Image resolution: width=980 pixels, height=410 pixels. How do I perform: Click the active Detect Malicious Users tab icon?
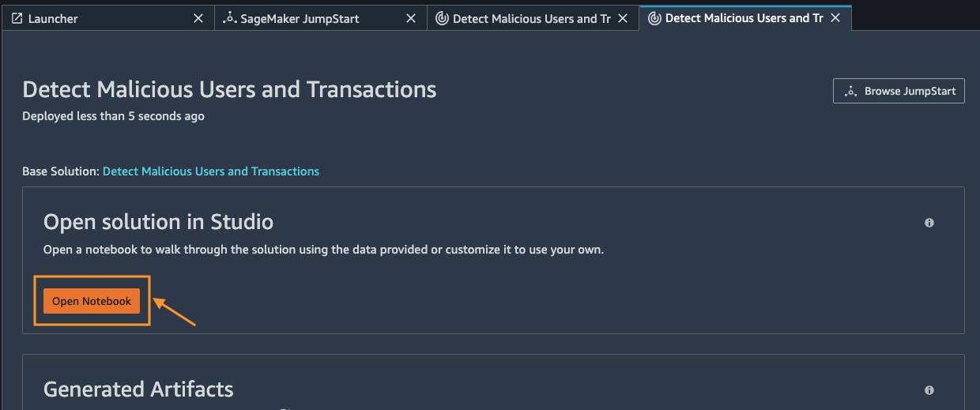point(654,18)
